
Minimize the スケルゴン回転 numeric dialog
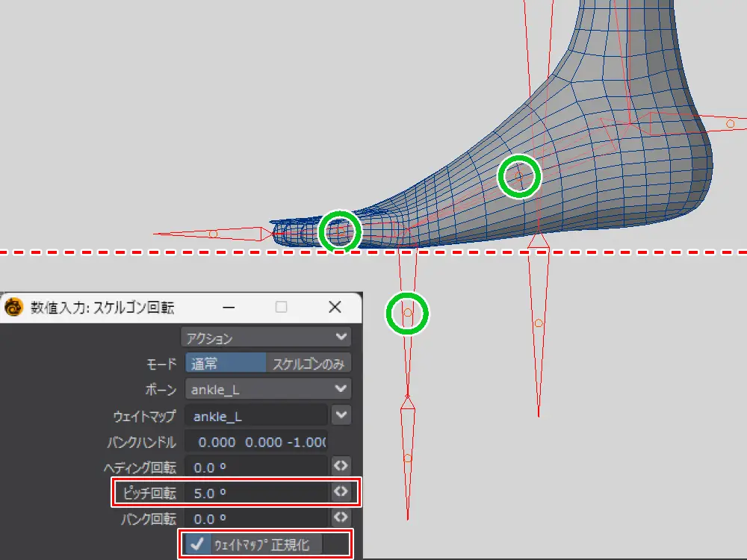point(229,308)
